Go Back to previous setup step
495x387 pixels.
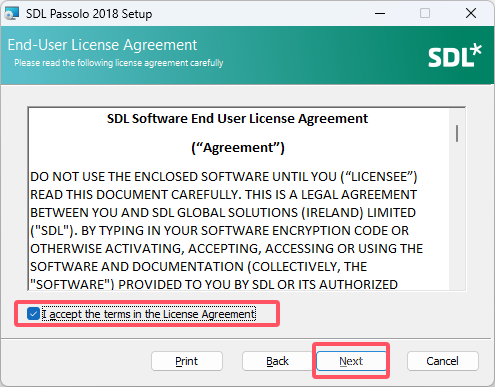pos(277,361)
